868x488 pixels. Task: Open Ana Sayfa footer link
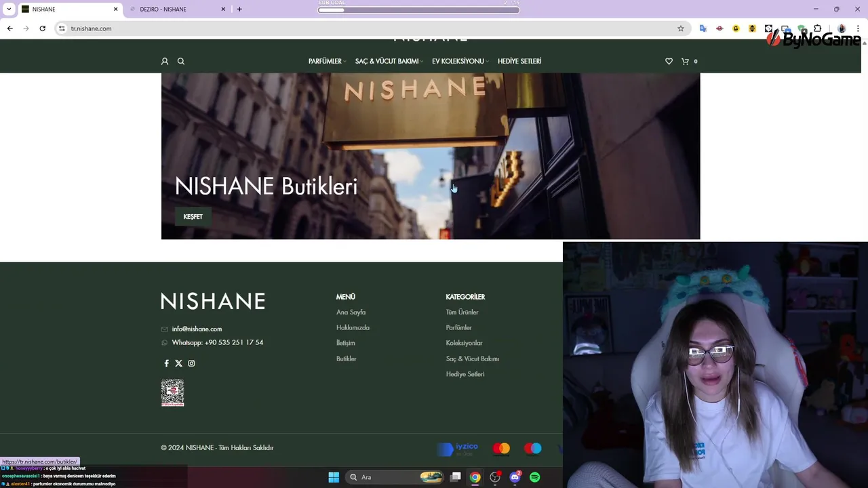click(351, 312)
